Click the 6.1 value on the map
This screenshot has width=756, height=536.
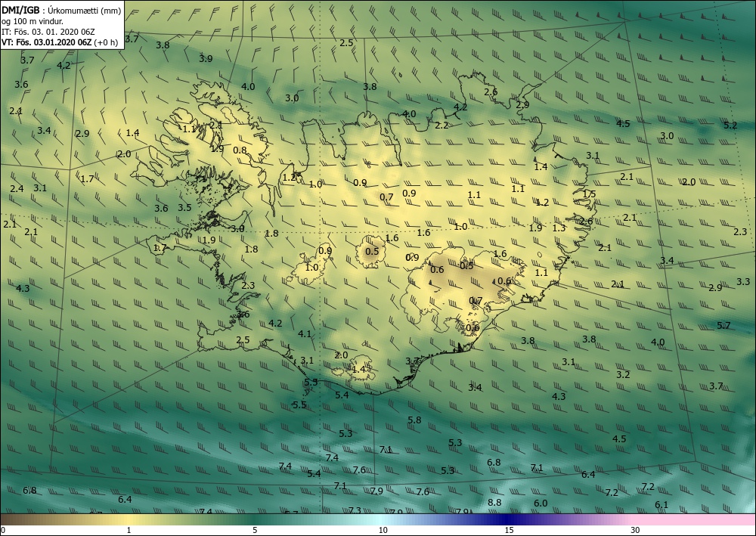point(661,505)
